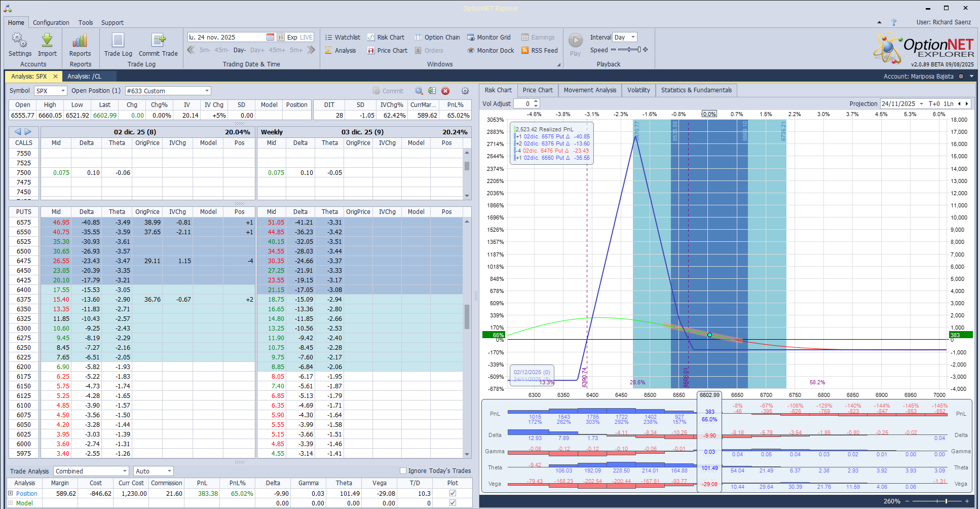This screenshot has width=980, height=509.
Task: Enable Ignore Today's Trades checkbox
Action: point(403,471)
